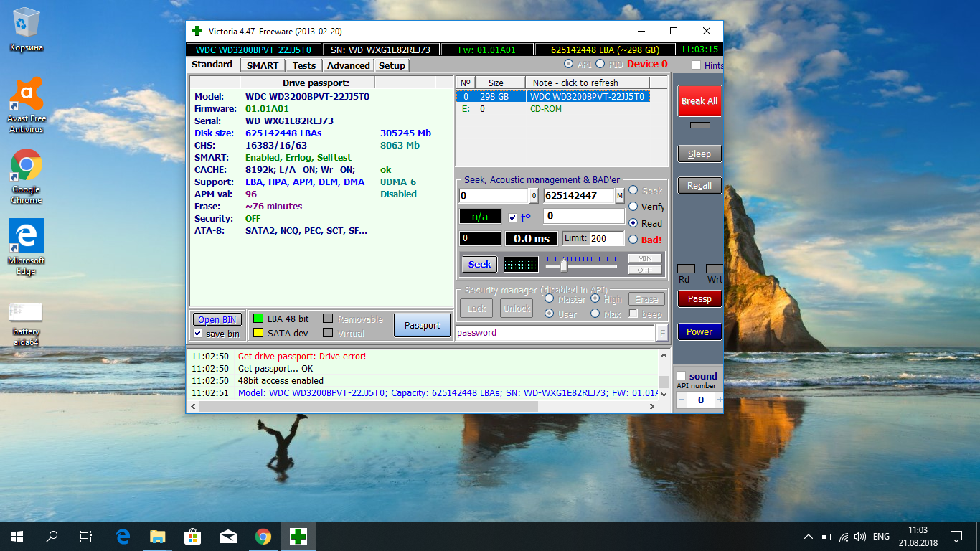Click the Break All button
Viewport: 980px width, 551px height.
coord(699,101)
